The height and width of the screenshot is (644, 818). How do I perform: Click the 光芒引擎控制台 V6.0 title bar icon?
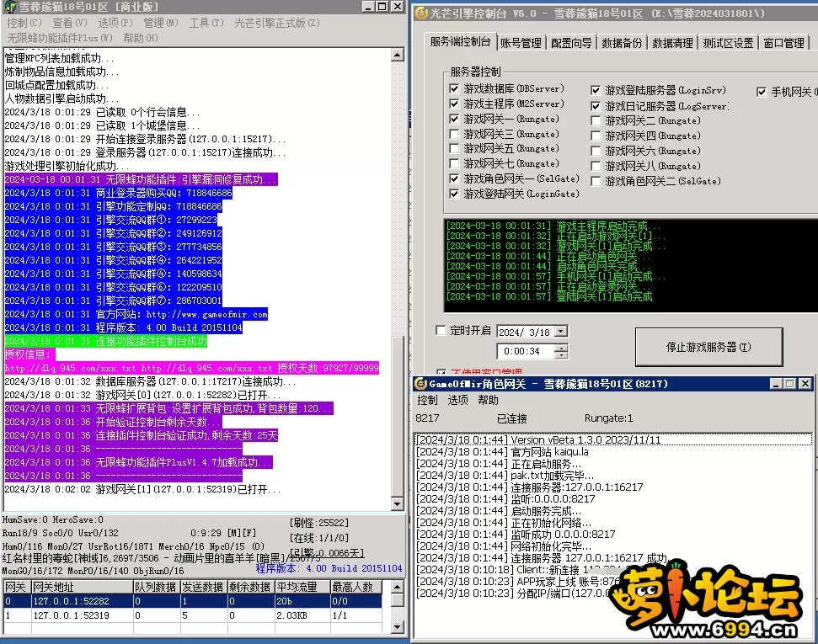(421, 13)
